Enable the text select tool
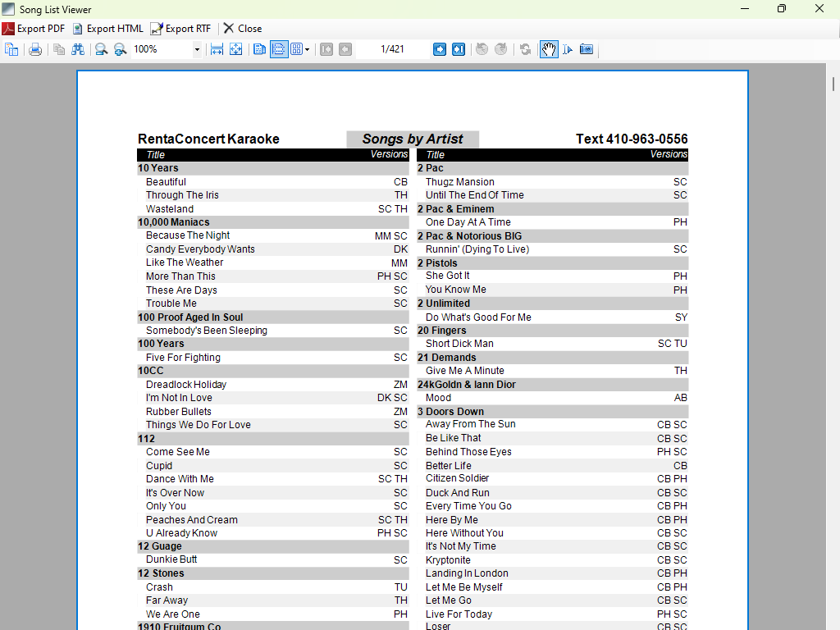 pos(568,49)
